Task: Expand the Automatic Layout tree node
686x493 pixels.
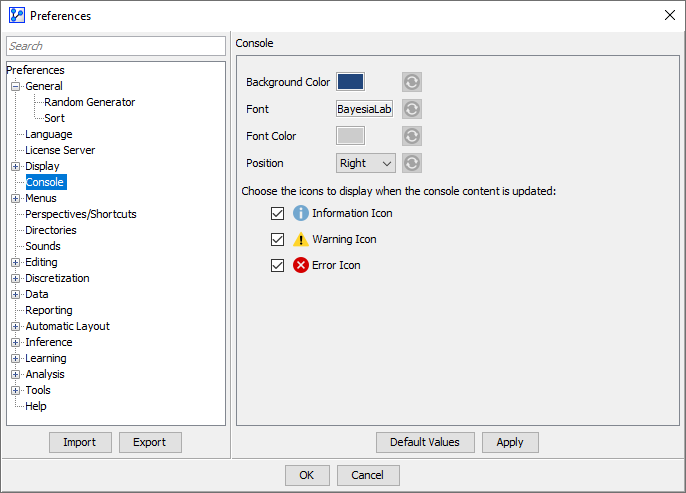Action: (15, 326)
